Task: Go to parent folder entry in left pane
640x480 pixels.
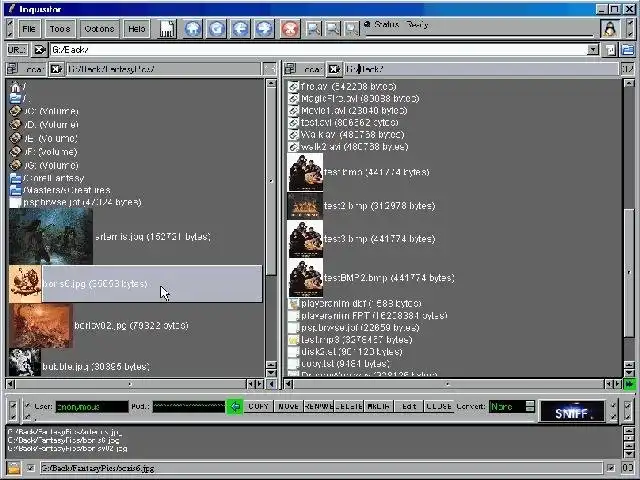Action: point(20,98)
